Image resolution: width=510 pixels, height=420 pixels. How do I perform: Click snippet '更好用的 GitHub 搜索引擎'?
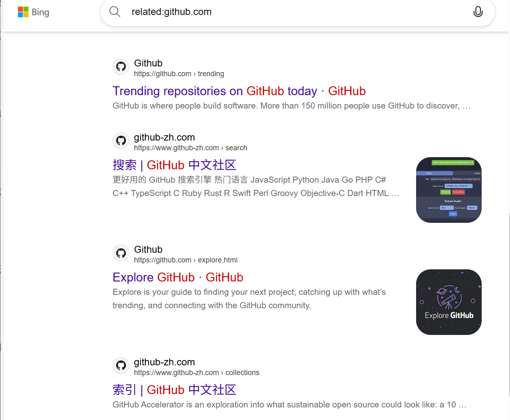click(x=256, y=187)
